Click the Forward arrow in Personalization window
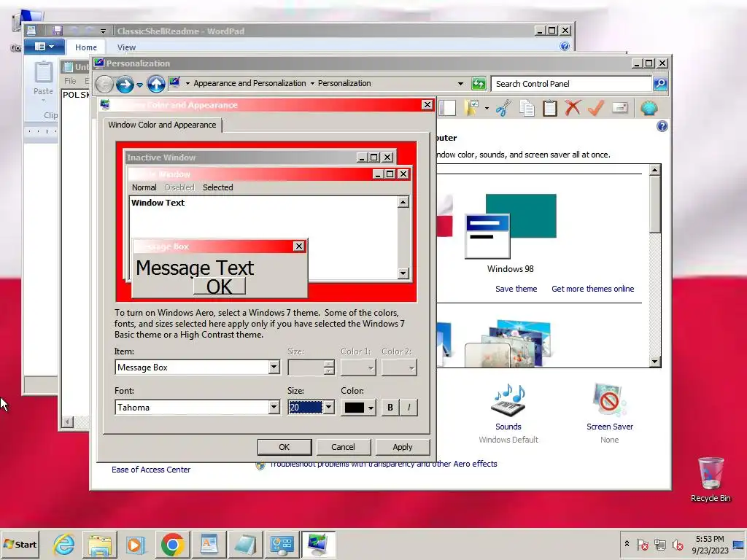This screenshot has height=560, width=747. click(x=125, y=85)
